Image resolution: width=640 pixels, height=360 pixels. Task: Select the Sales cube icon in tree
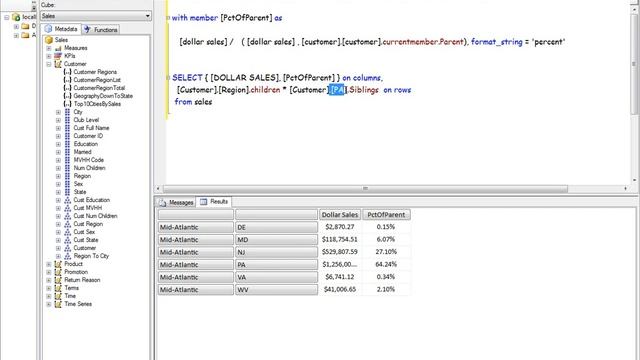[49, 40]
